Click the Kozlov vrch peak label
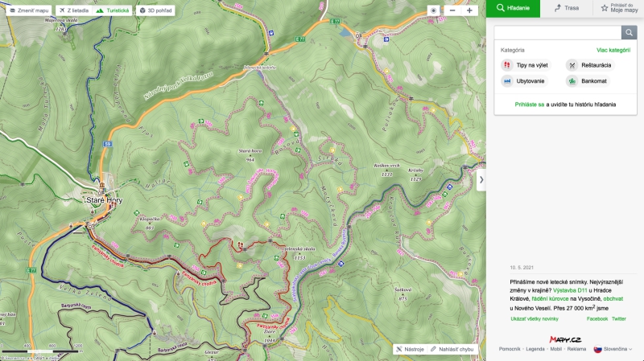The image size is (644, 361). pyautogui.click(x=386, y=166)
